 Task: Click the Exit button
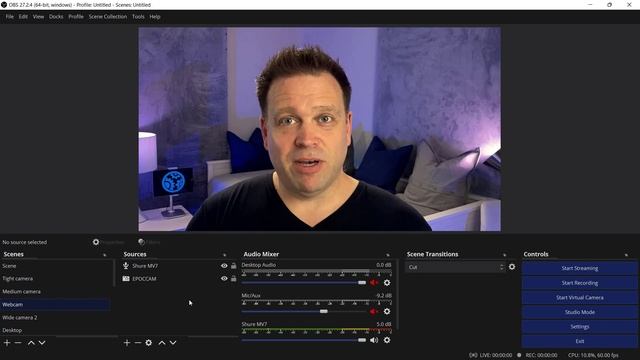tap(580, 341)
